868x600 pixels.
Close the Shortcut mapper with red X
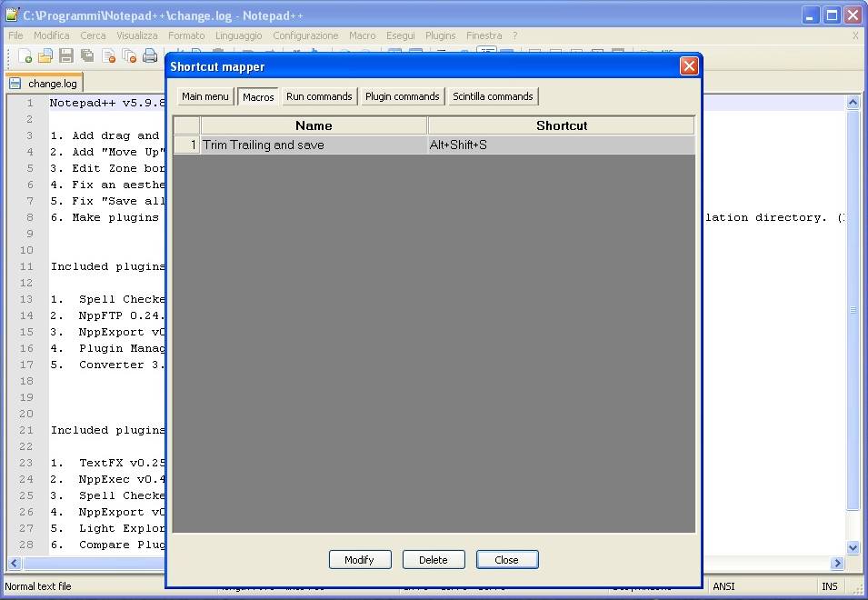coord(689,66)
